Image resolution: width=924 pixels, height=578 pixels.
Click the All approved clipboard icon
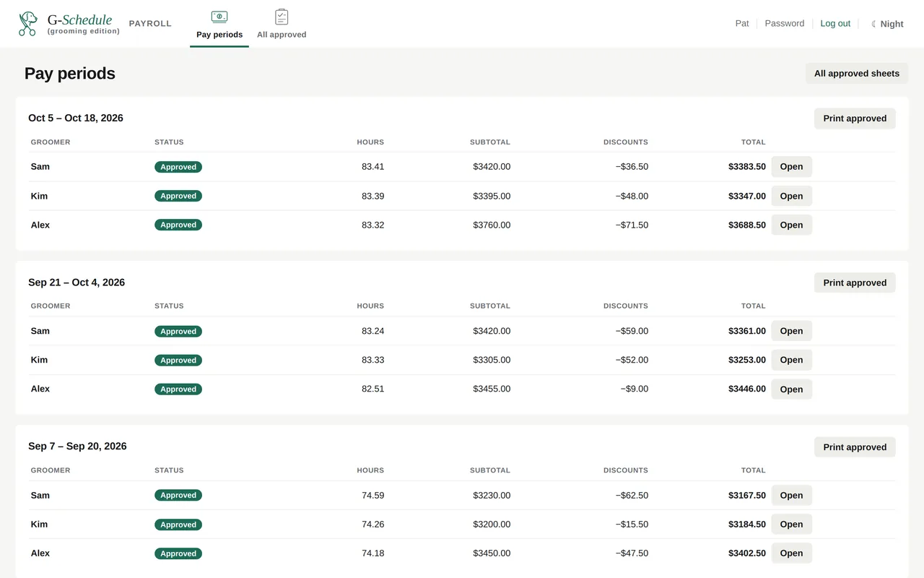point(282,17)
